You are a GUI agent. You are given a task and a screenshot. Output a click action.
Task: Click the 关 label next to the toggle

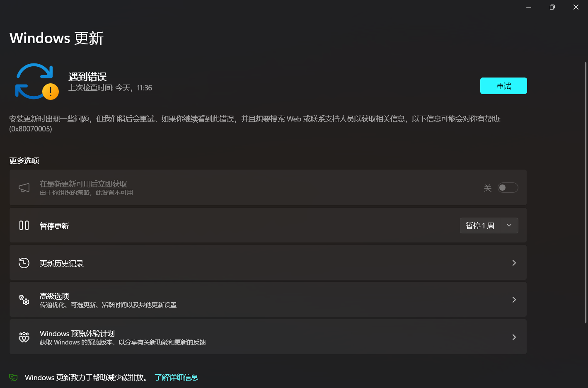point(488,188)
